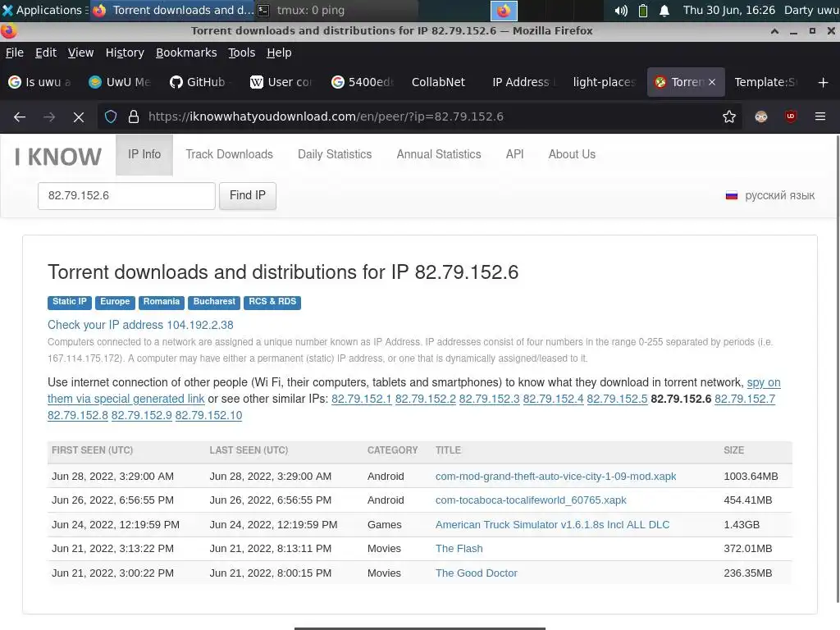
Task: Open the Bookmarks menu
Action: (186, 52)
